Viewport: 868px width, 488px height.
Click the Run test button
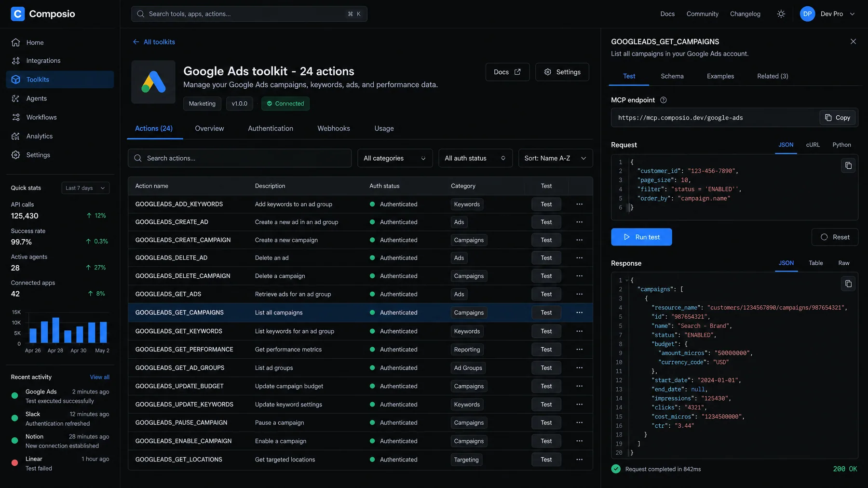641,237
